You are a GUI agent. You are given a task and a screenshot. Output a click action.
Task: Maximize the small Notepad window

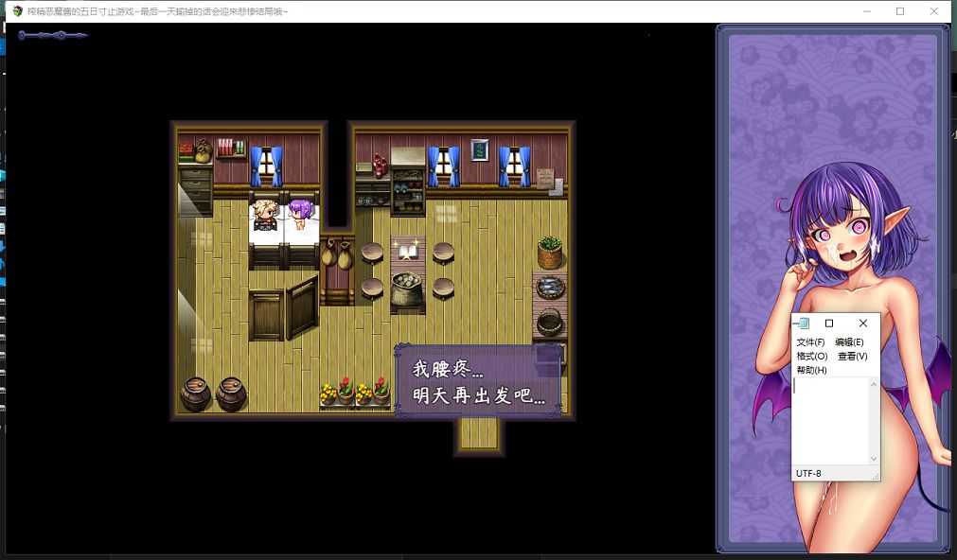pyautogui.click(x=829, y=324)
